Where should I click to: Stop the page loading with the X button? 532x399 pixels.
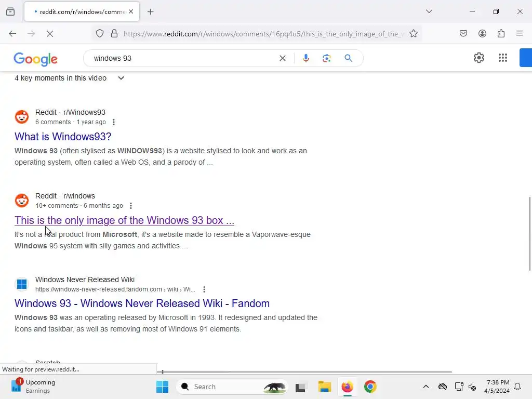pos(50,34)
